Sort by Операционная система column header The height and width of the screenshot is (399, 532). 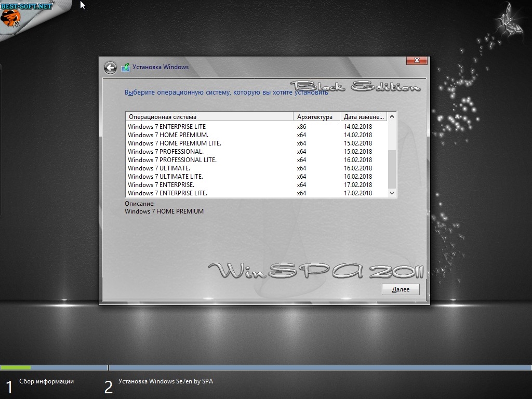209,117
